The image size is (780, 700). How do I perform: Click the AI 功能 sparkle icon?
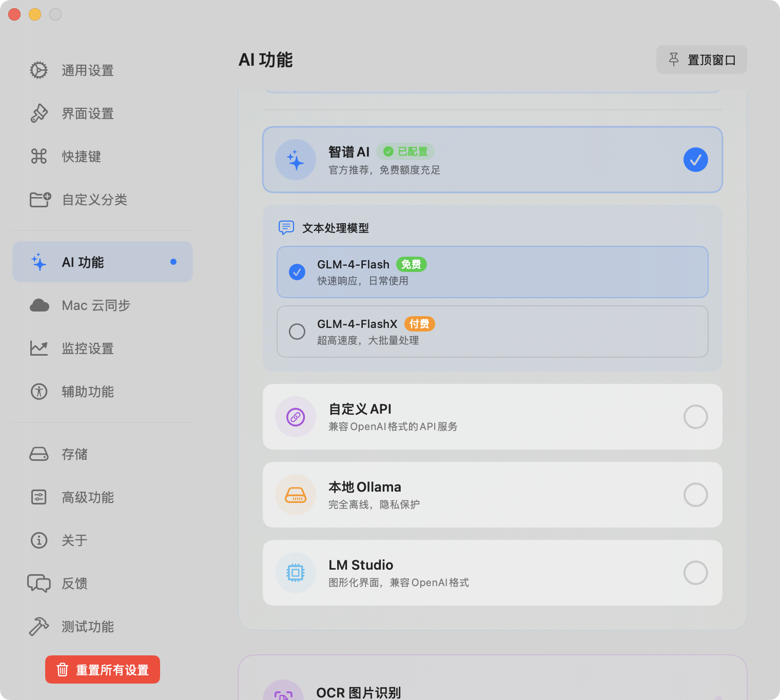38,262
